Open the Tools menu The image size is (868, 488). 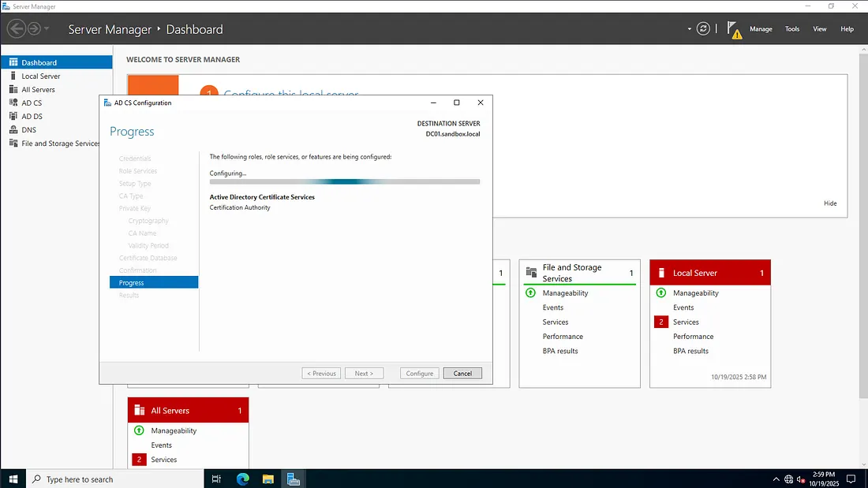click(x=792, y=29)
